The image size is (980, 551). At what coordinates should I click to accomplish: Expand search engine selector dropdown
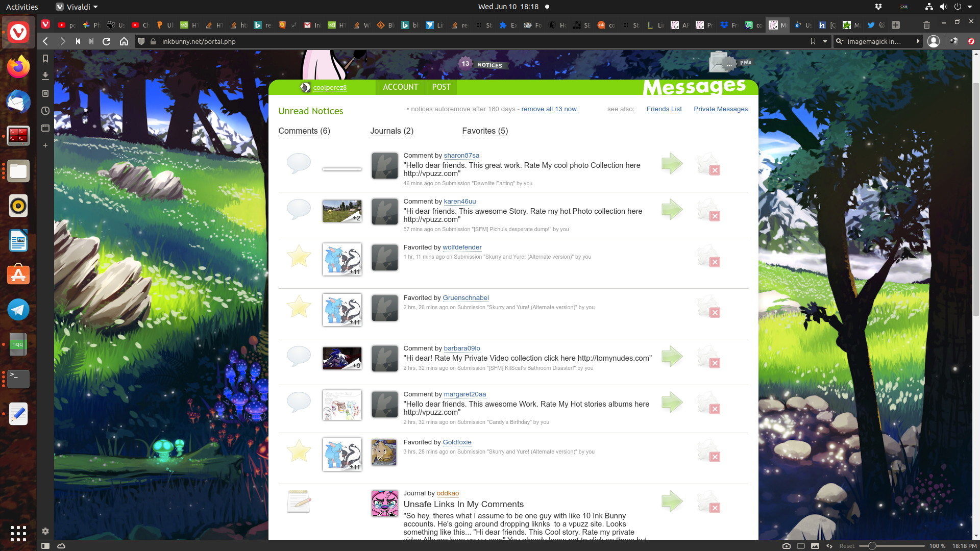click(840, 41)
